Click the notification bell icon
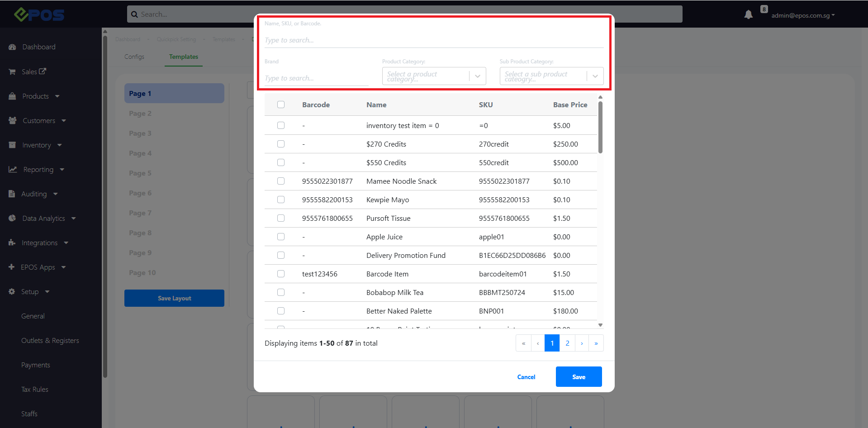The height and width of the screenshot is (428, 868). [x=748, y=15]
